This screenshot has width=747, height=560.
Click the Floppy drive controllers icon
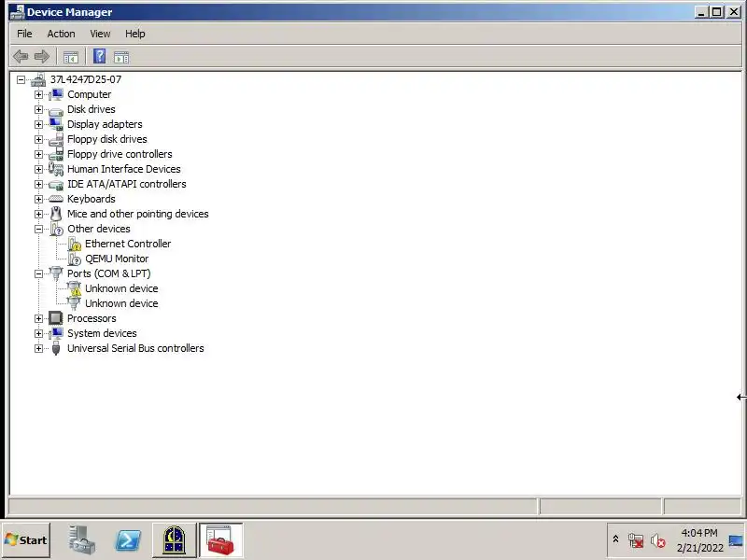(56, 154)
